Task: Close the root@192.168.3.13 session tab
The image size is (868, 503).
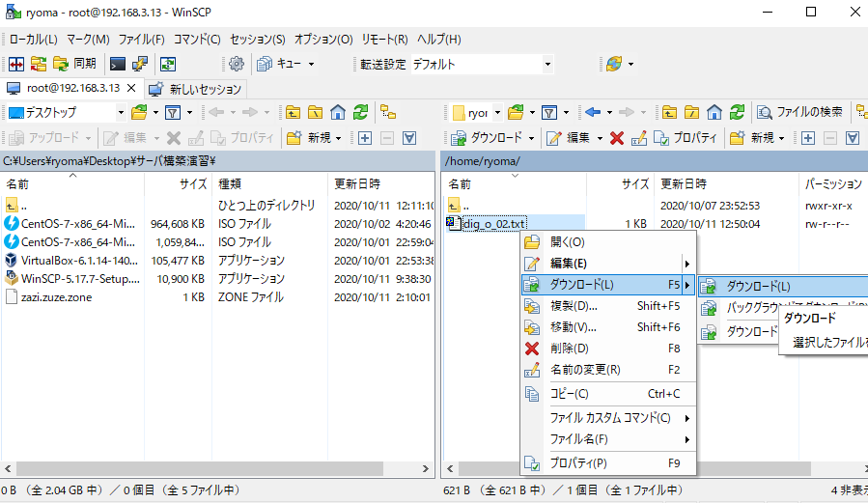Action: pos(131,88)
